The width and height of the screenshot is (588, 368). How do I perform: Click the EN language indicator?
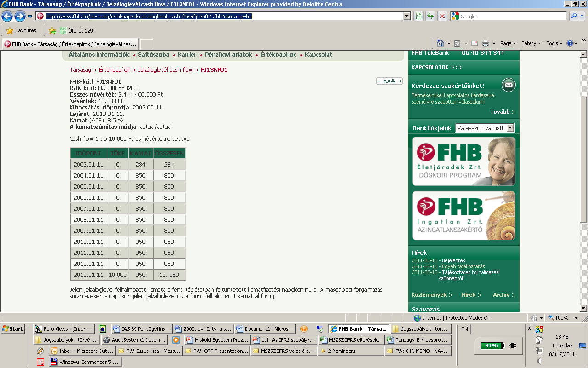coord(464,329)
